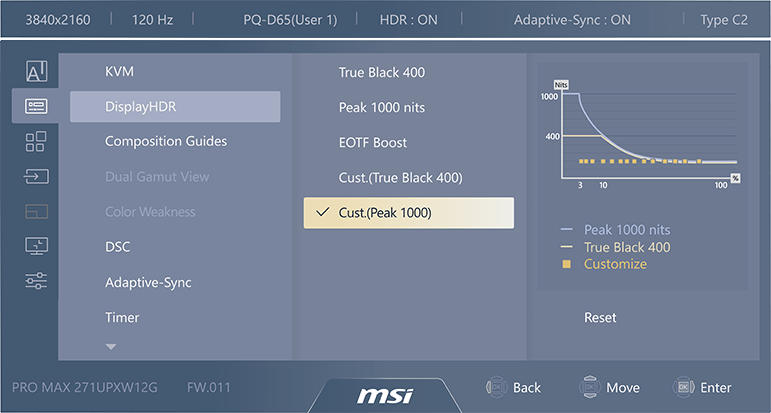Click the Back joystick icon
771x413 pixels.
(x=496, y=387)
